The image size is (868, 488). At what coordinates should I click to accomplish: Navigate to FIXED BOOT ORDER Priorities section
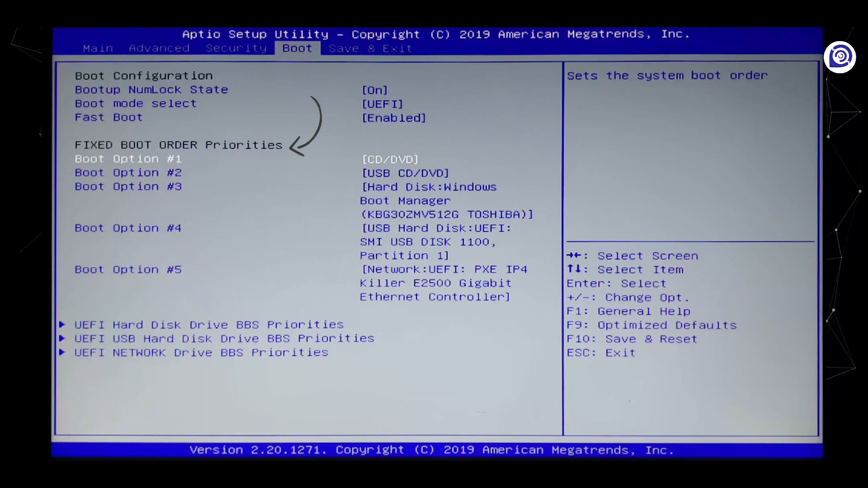point(178,144)
